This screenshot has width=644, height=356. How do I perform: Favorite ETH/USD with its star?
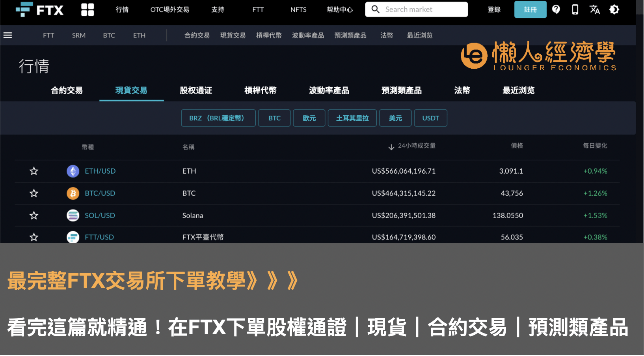pos(34,171)
